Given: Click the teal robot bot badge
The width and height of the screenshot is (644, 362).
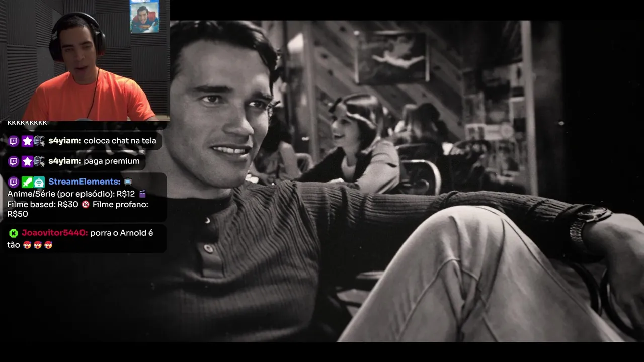Looking at the screenshot, I should click(39, 182).
